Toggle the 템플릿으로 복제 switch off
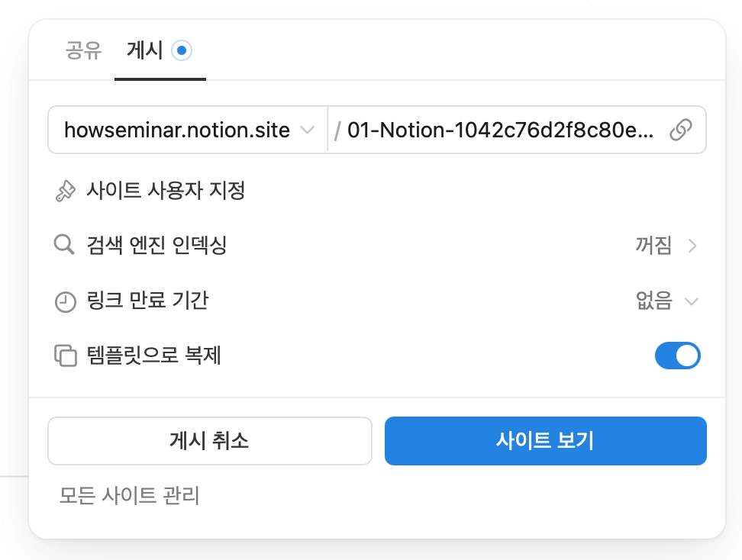 677,356
